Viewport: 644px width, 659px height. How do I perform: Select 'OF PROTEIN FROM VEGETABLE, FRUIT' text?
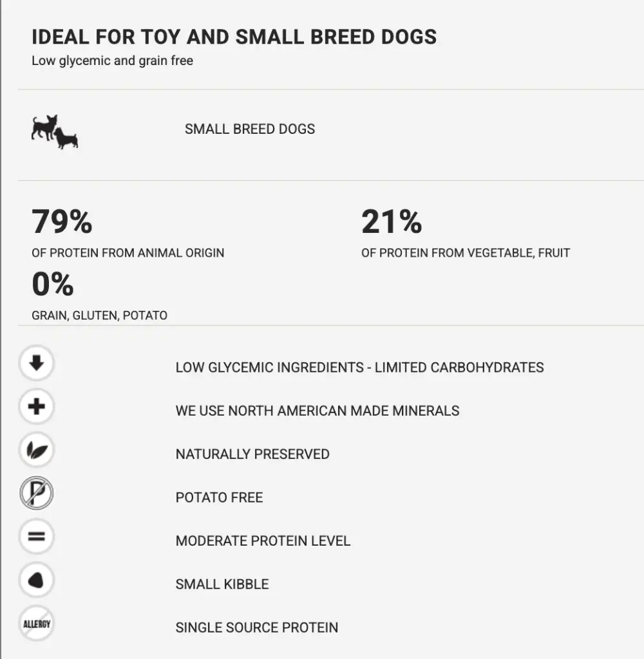point(466,253)
